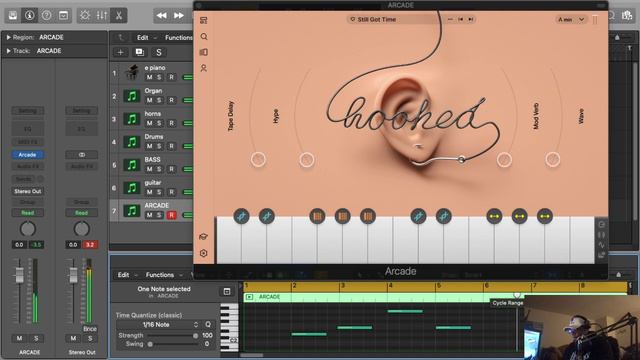The width and height of the screenshot is (640, 360).
Task: Click the Fast Forward transport button
Action: pyautogui.click(x=179, y=16)
